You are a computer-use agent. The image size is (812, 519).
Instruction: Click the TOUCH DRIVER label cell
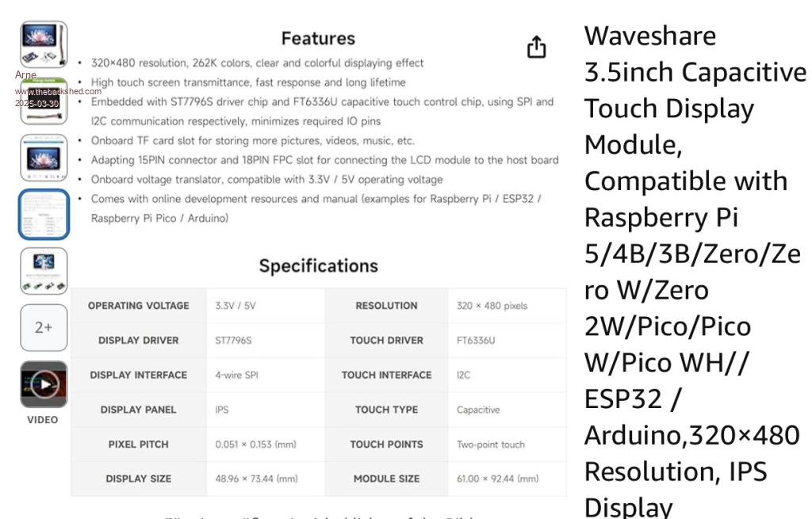point(386,341)
